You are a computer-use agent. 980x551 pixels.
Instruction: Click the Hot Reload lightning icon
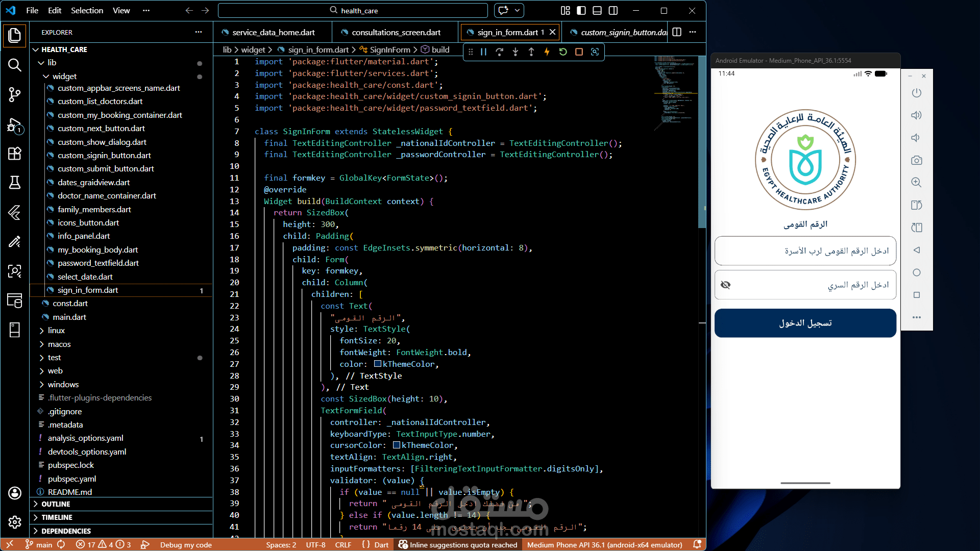(x=547, y=52)
